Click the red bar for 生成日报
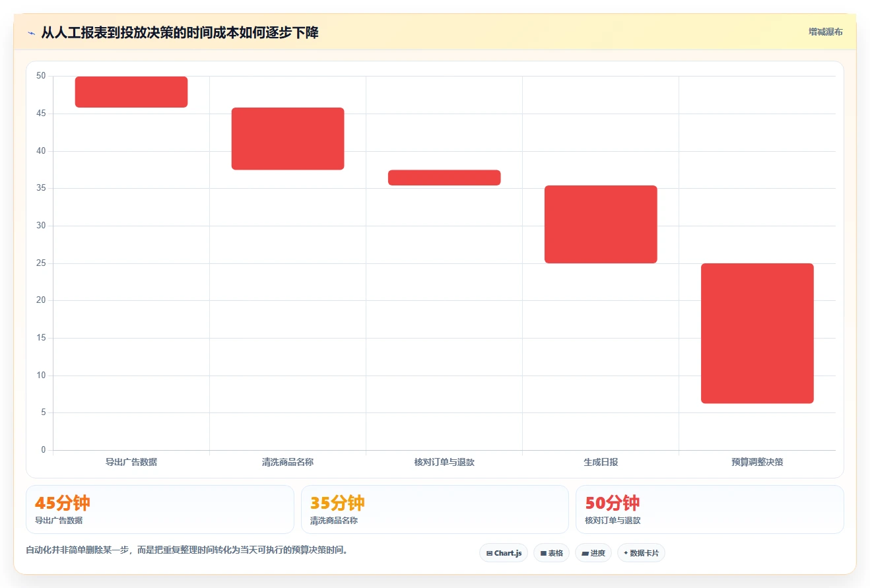This screenshot has height=588, width=870. pos(601,224)
